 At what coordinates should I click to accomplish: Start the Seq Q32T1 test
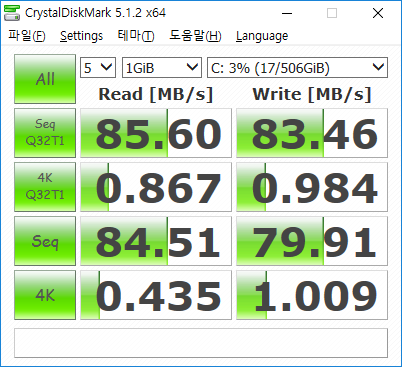(x=45, y=133)
